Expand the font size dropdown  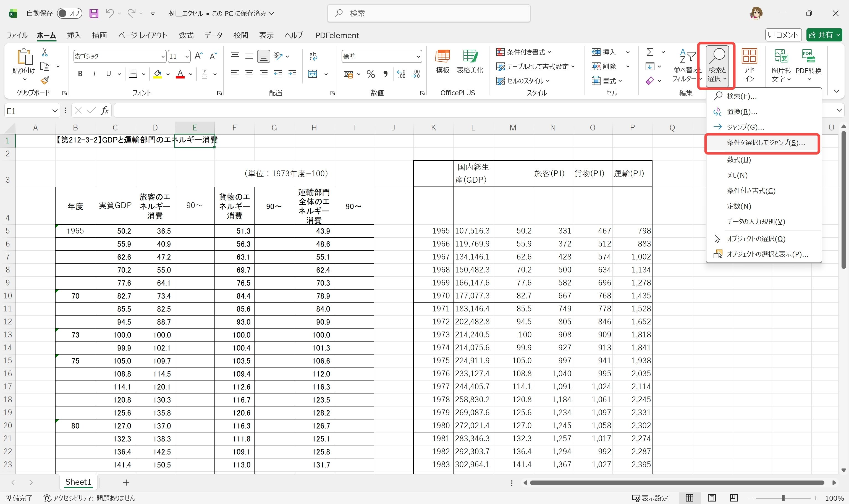click(187, 56)
